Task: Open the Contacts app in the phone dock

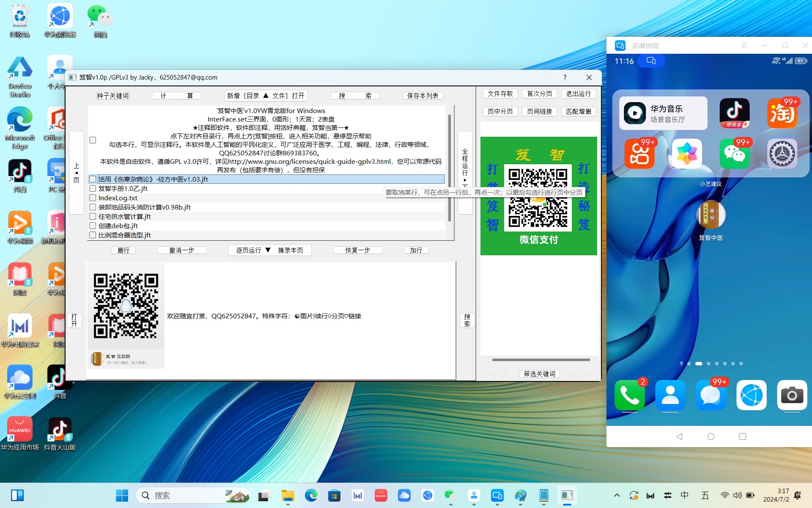Action: point(670,395)
